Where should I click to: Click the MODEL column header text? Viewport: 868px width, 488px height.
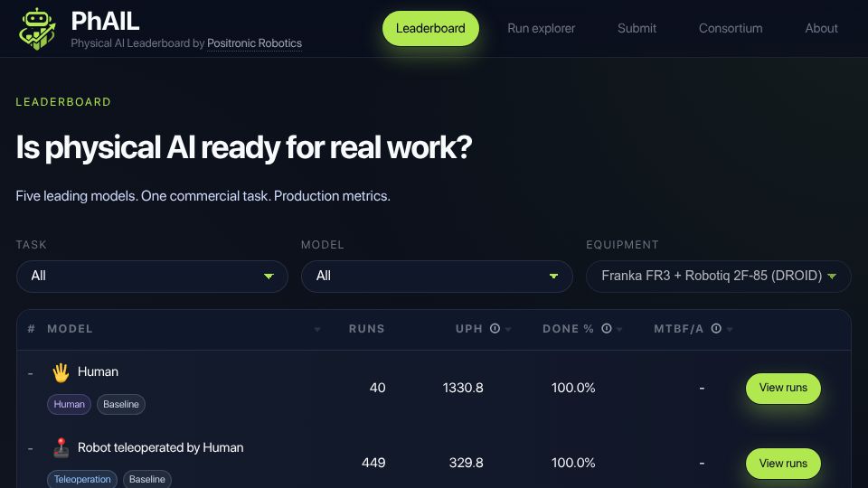coord(70,329)
